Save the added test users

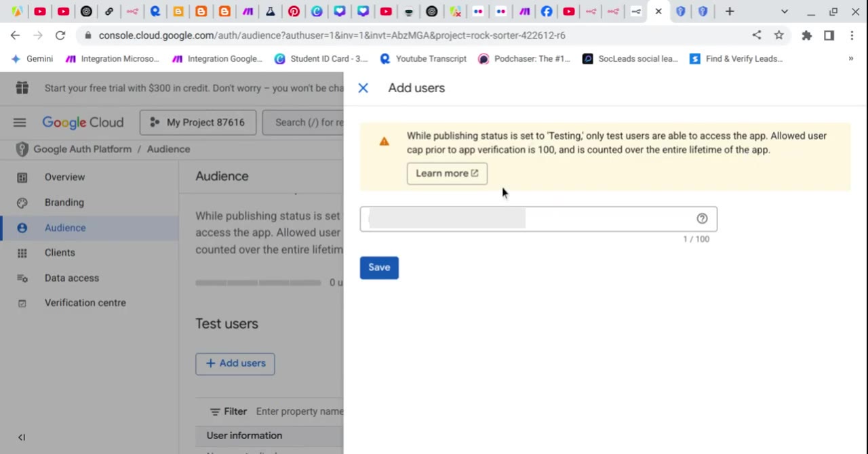379,268
